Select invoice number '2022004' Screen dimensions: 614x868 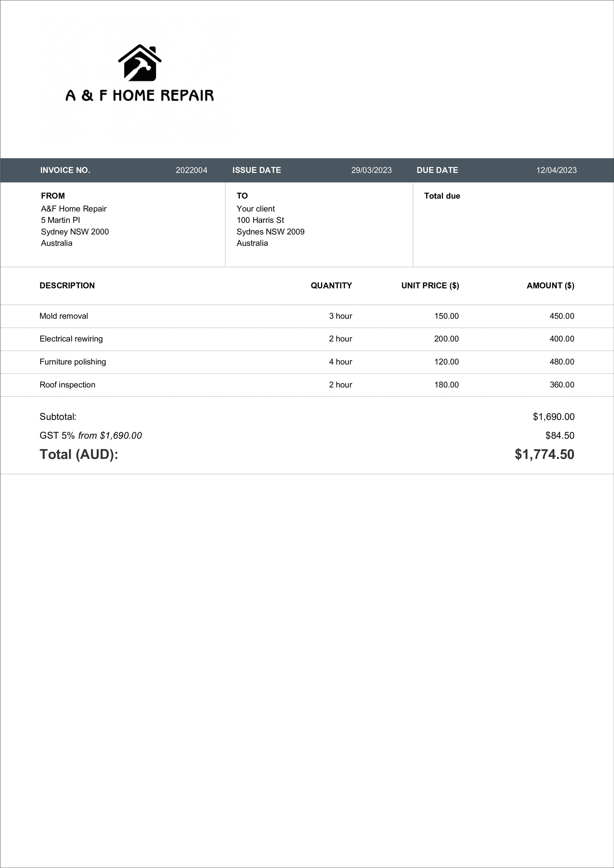[x=191, y=170]
